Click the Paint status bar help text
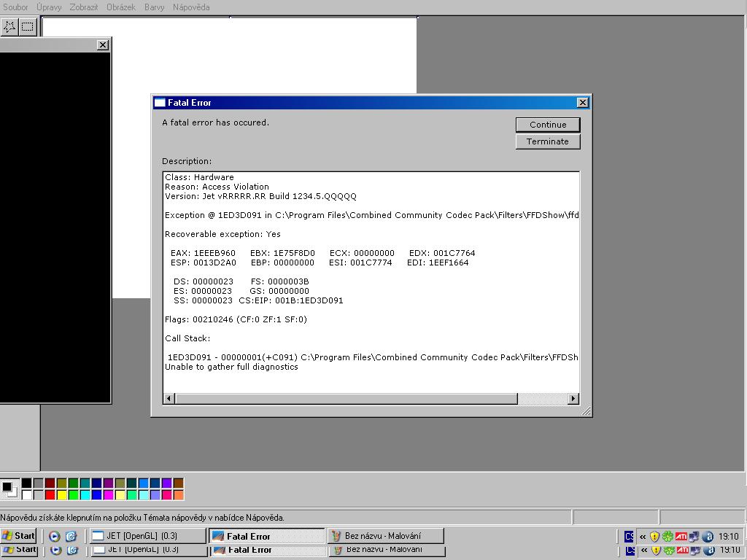The height and width of the screenshot is (560, 747). point(142,518)
